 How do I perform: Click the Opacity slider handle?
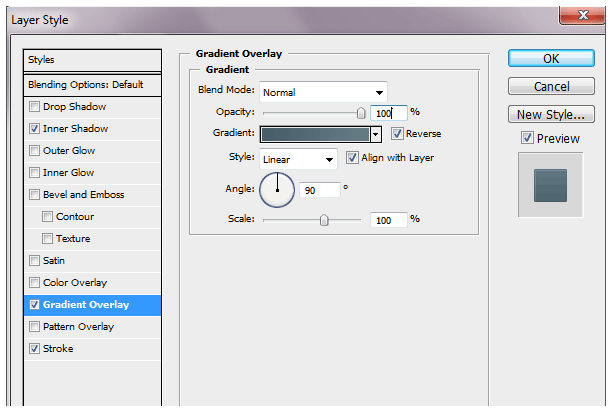361,113
